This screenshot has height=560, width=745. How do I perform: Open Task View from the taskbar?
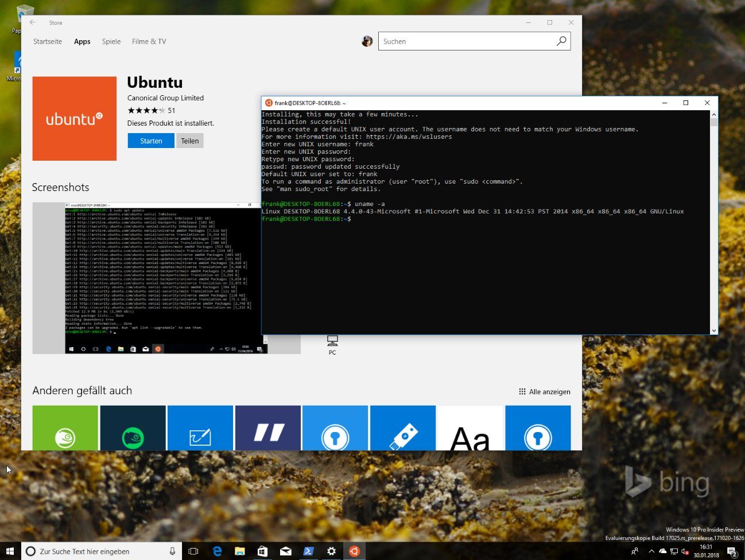[193, 551]
